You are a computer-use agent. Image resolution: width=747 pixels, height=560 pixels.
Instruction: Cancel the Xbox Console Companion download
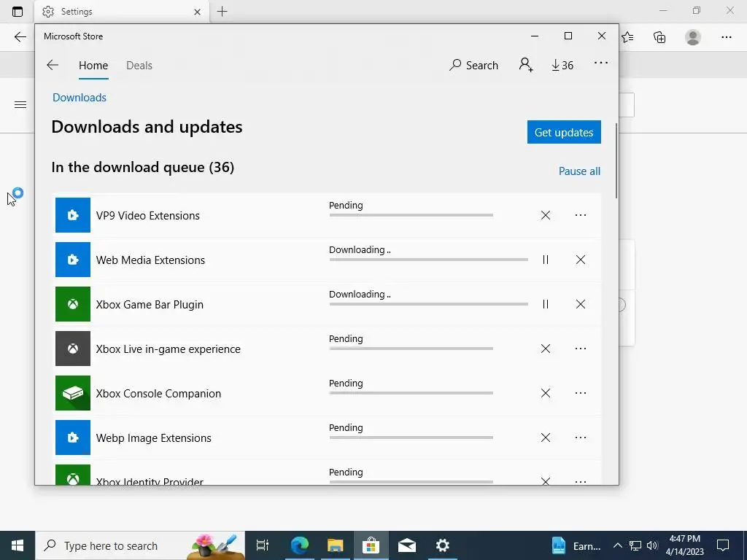pos(546,393)
